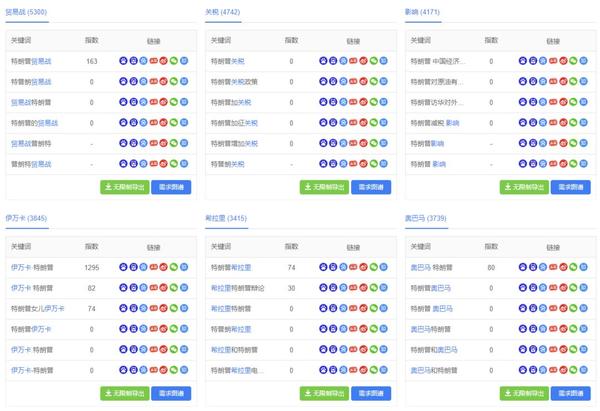600x411 pixels.
Task: Open keyword 特朗普贸易战 with index 163
Action: 31,61
